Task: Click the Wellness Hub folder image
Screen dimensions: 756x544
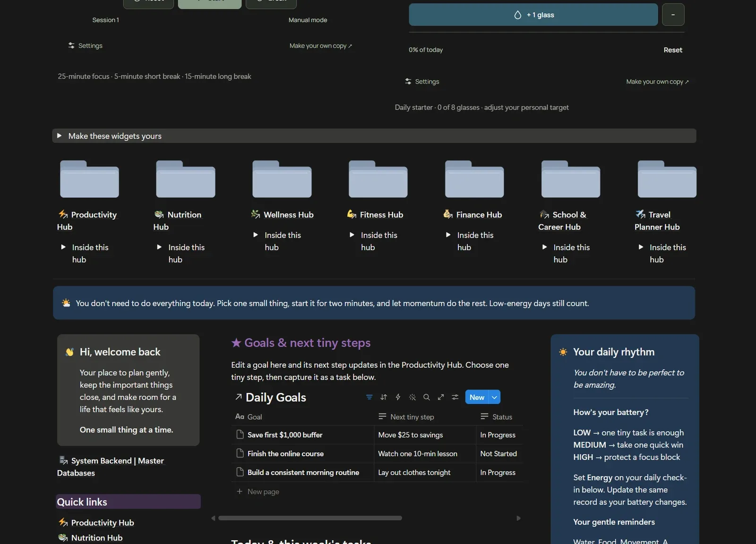Action: tap(282, 179)
